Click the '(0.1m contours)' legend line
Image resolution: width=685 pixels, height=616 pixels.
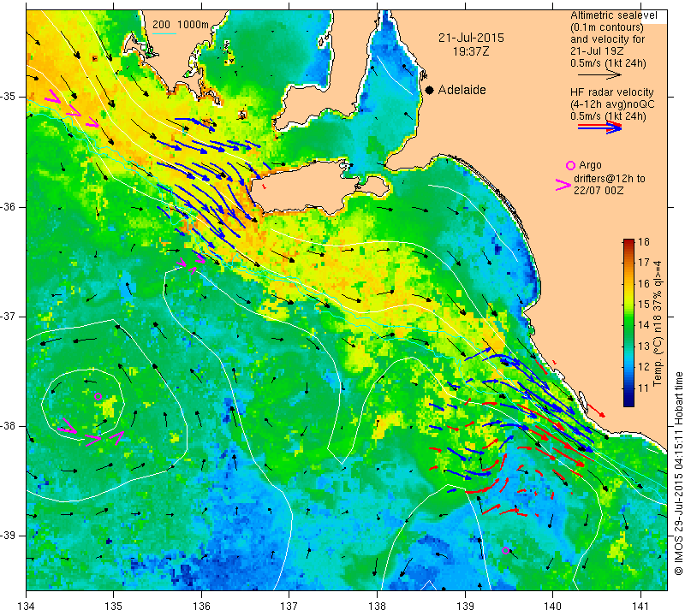(x=607, y=27)
